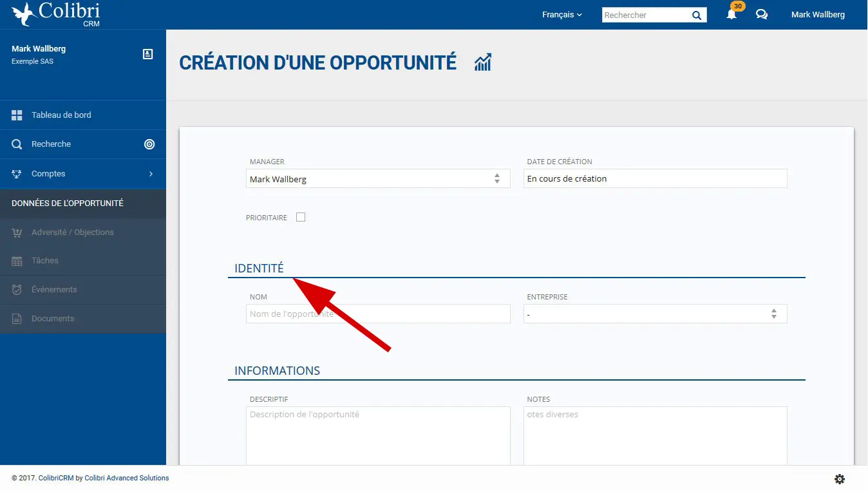Click into the Descriptif text area
Image resolution: width=868 pixels, height=492 pixels.
pyautogui.click(x=378, y=435)
